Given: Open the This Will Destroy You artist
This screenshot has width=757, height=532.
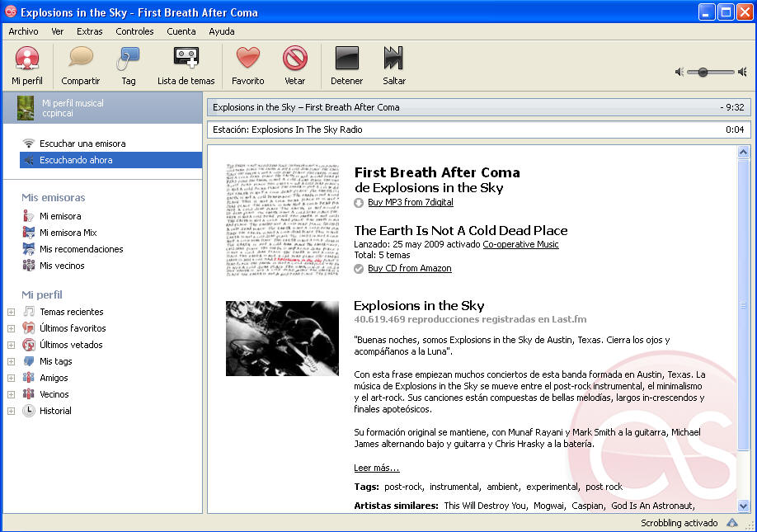Looking at the screenshot, I should (x=485, y=506).
